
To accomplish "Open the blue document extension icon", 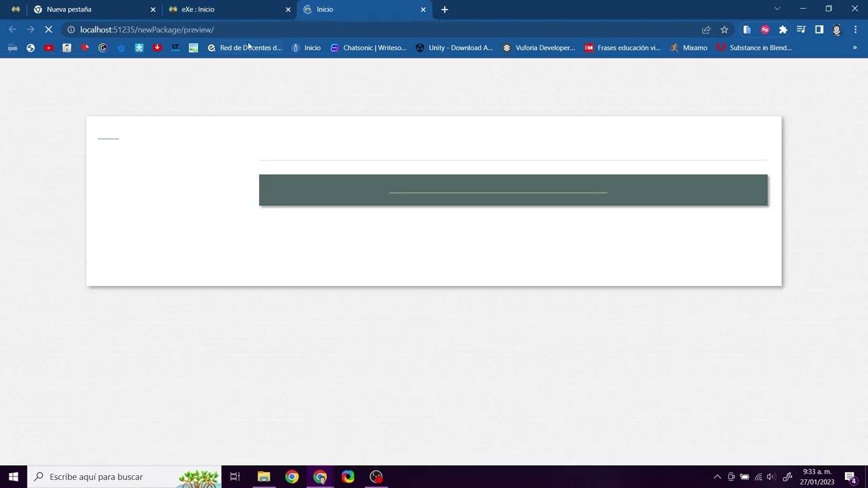I will point(747,30).
